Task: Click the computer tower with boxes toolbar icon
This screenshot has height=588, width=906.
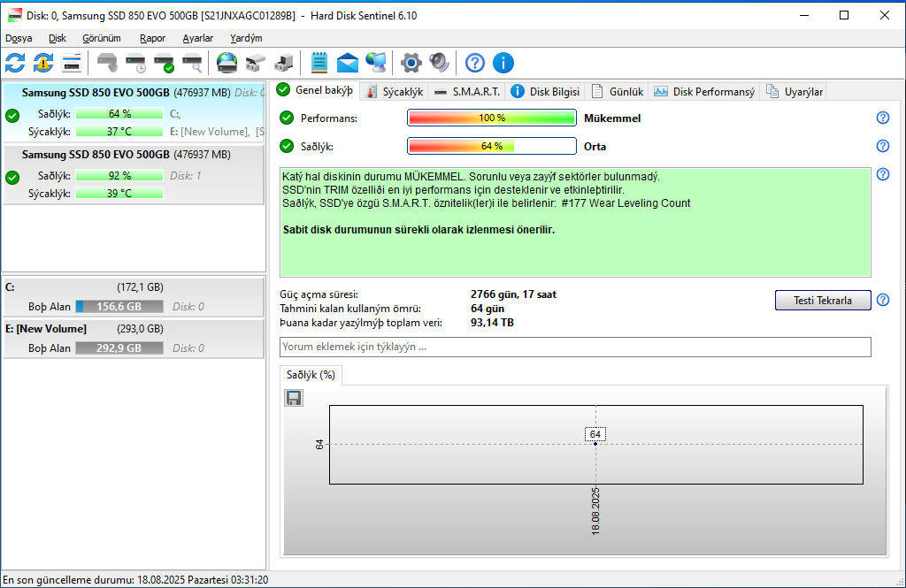Action: tap(284, 63)
